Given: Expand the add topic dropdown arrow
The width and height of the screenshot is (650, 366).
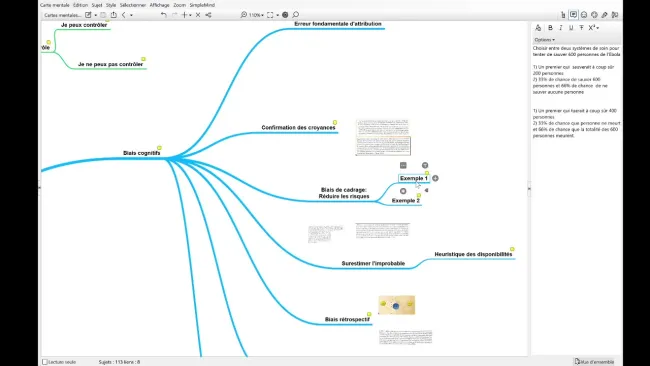Looking at the screenshot, I should click(190, 15).
